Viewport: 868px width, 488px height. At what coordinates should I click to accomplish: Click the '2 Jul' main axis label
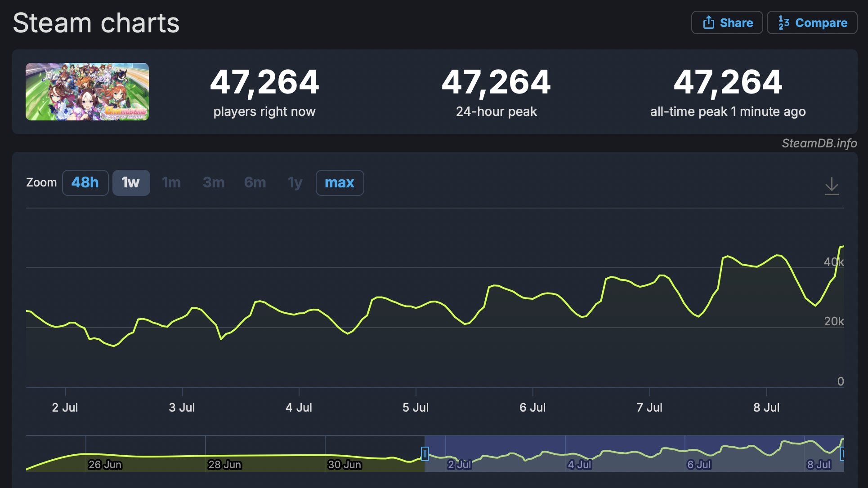65,408
